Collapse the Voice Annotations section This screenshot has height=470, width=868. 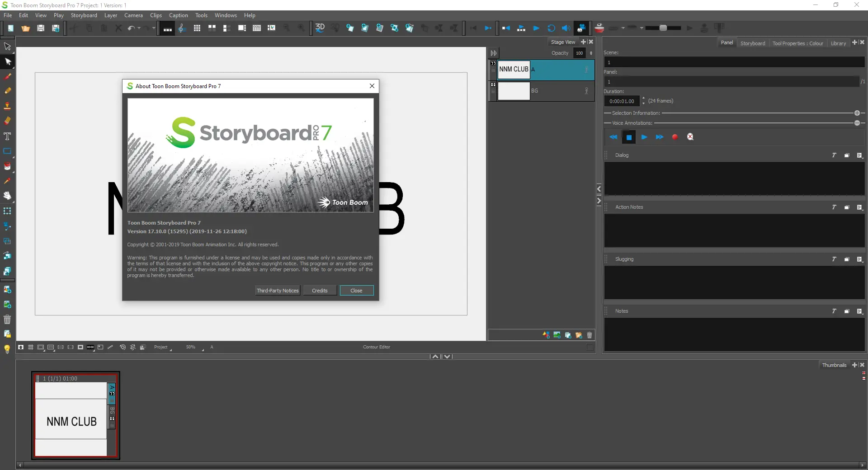[x=858, y=123]
